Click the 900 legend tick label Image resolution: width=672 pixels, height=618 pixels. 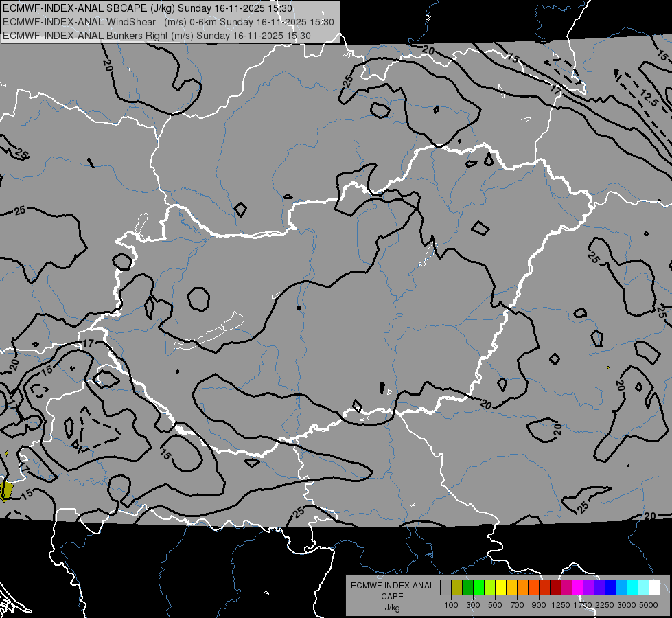point(539,605)
